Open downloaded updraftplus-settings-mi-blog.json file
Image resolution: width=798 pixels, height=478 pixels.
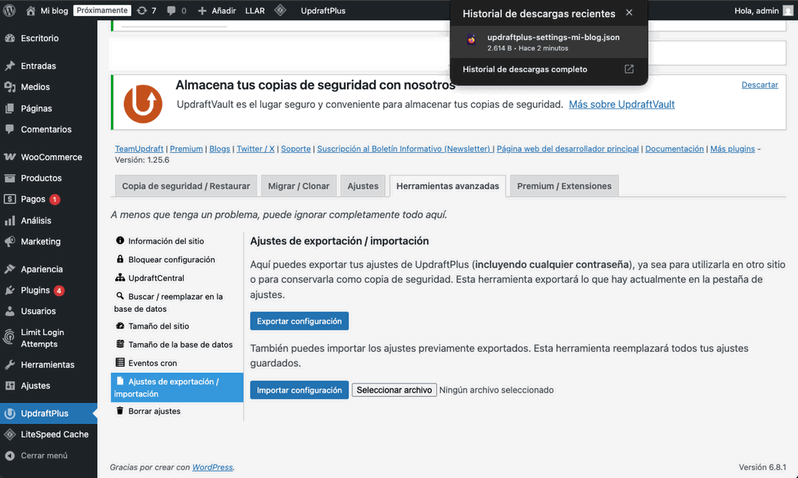pos(549,42)
